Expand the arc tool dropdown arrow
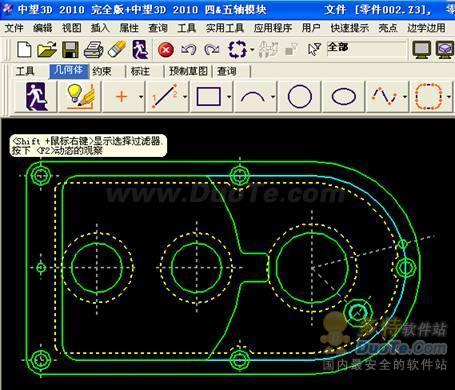 pos(273,97)
